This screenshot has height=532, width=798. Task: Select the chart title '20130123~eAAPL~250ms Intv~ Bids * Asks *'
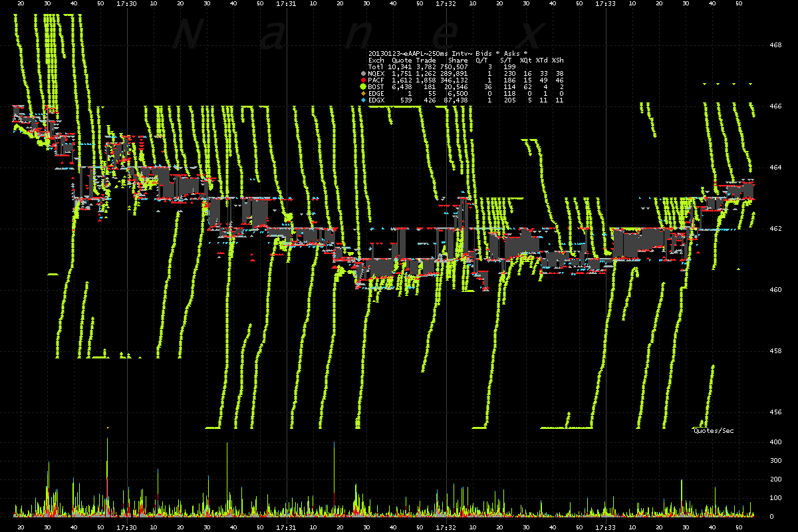(x=448, y=54)
